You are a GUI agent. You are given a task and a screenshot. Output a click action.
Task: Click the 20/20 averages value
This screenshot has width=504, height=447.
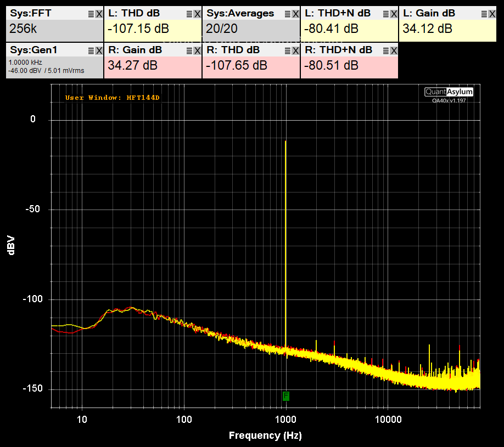(x=222, y=29)
